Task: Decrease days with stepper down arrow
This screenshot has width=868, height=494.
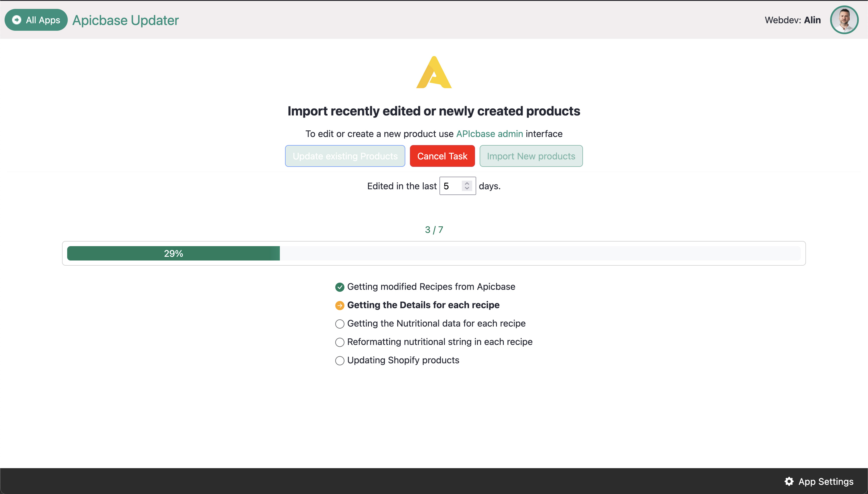Action: [x=467, y=188]
